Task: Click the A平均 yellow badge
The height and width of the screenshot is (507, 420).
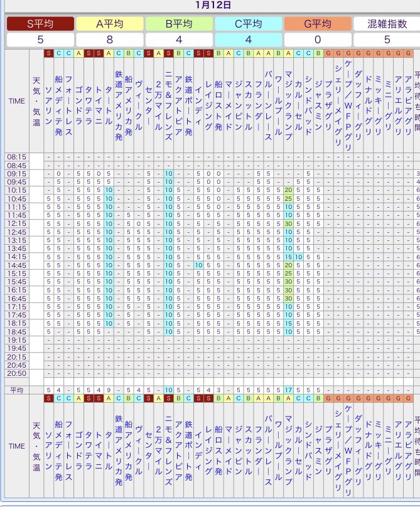Action: 110,24
